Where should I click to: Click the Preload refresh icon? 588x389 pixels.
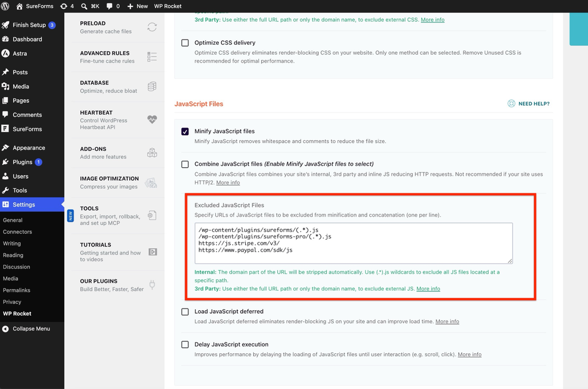(152, 27)
